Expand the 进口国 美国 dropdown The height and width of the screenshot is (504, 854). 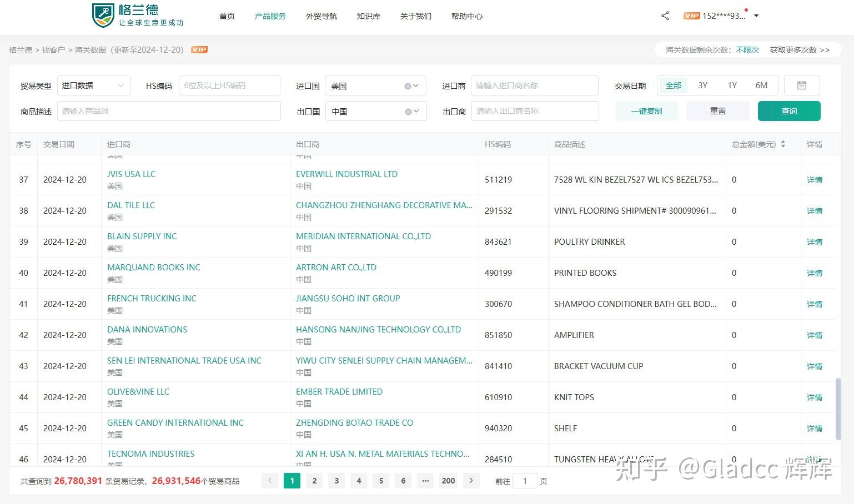416,85
